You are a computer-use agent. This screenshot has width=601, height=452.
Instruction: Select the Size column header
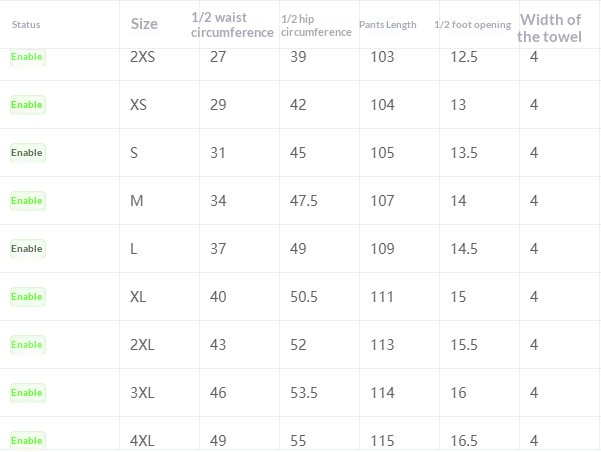click(144, 24)
